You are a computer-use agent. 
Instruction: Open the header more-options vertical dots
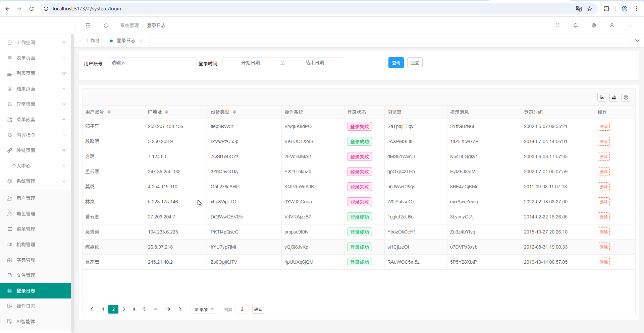630,25
